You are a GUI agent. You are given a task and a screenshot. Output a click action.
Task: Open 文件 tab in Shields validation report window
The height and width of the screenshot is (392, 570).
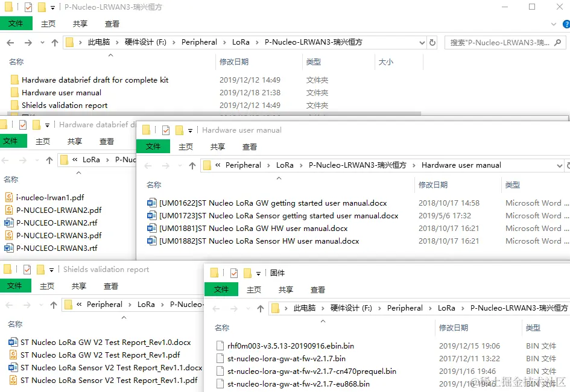point(15,286)
